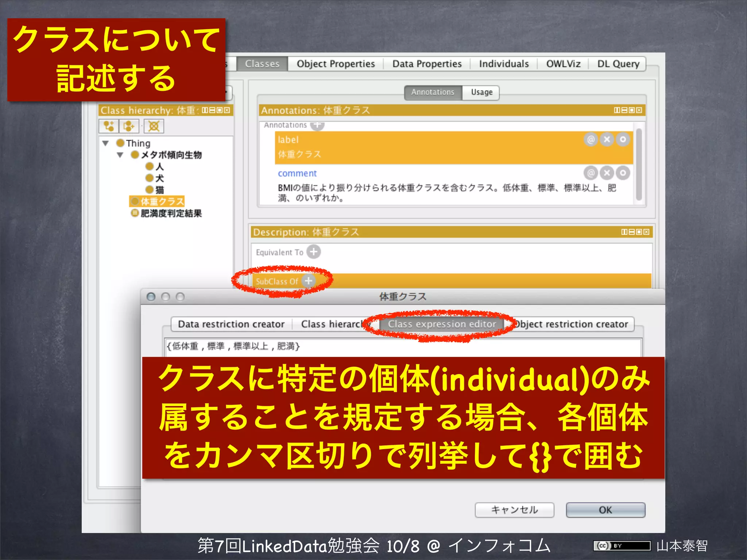Select the 体重クラス class

pyautogui.click(x=157, y=201)
